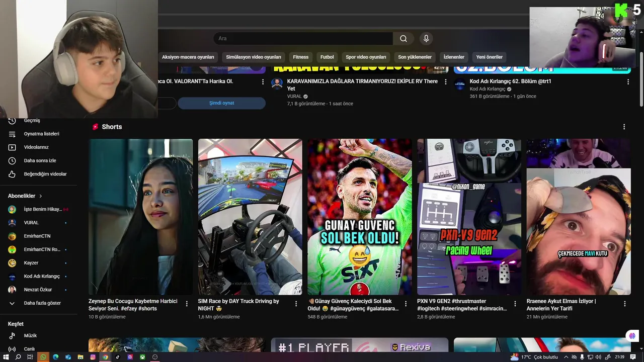Open Instagram from the taskbar
The height and width of the screenshot is (362, 644).
click(93, 357)
